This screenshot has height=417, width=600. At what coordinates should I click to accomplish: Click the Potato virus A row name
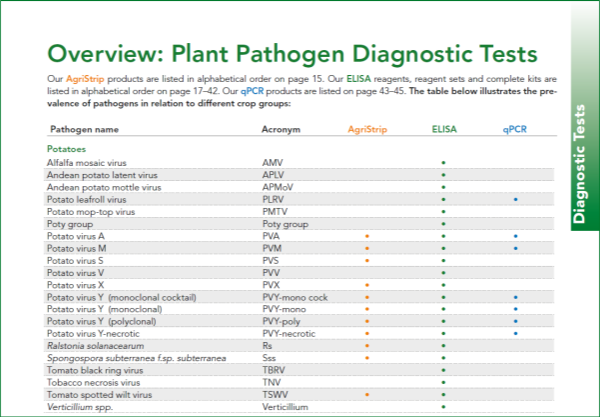(76, 236)
